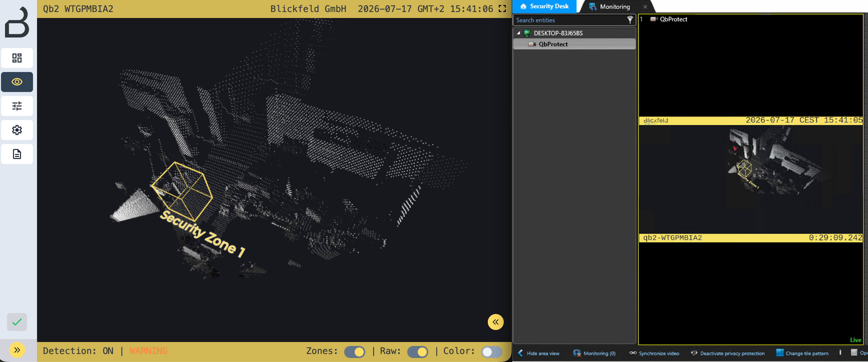Open the gear settings page

(x=17, y=130)
